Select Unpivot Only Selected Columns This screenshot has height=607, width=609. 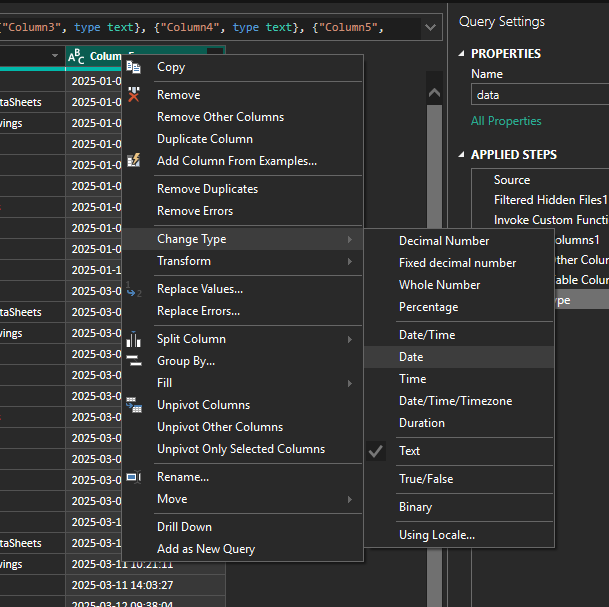[x=241, y=449]
